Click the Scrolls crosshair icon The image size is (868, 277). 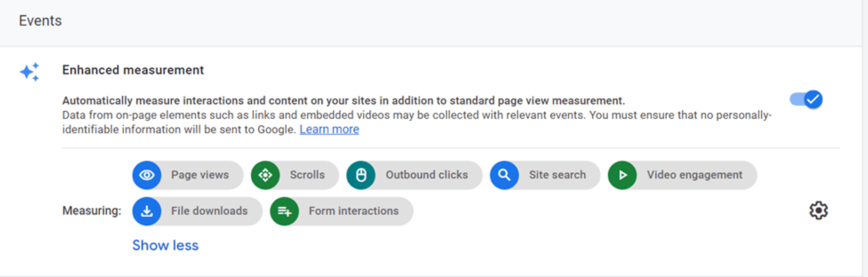[x=265, y=175]
